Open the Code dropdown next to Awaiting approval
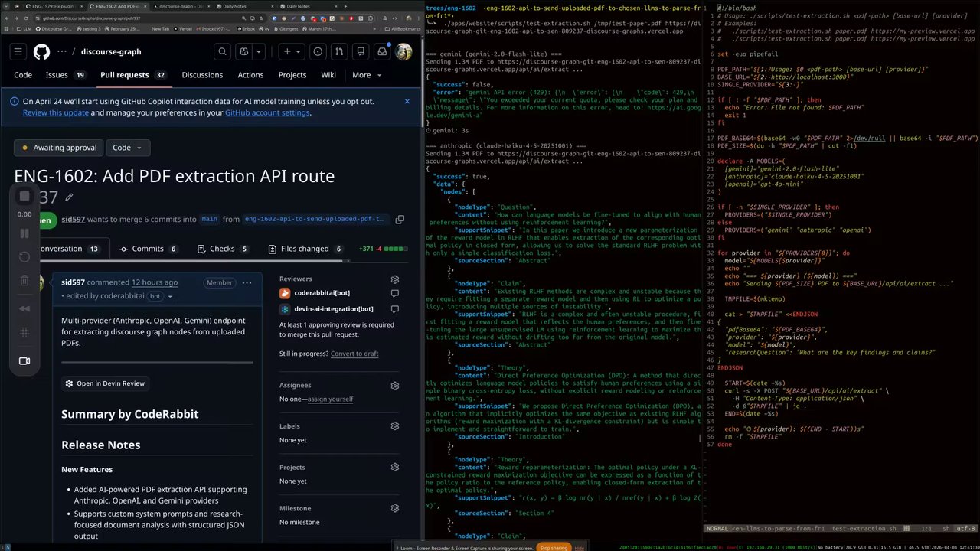 click(x=127, y=148)
